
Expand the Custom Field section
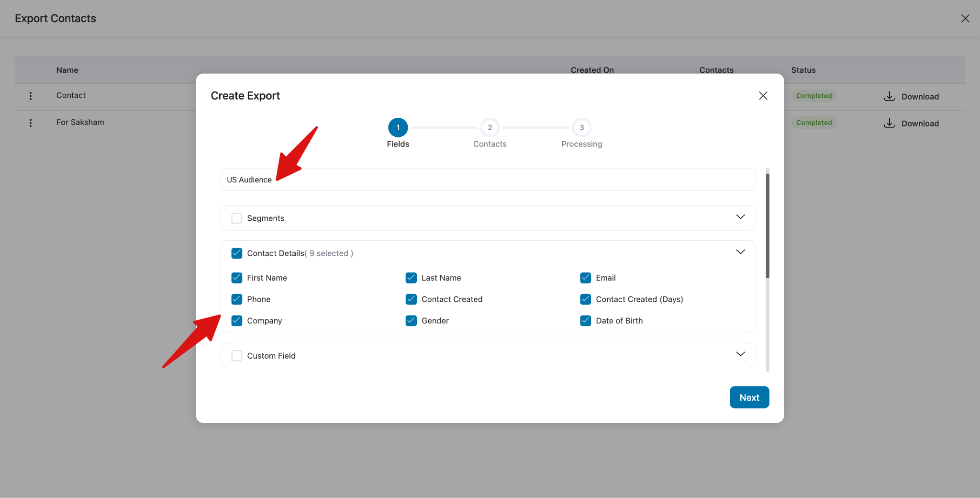point(740,354)
